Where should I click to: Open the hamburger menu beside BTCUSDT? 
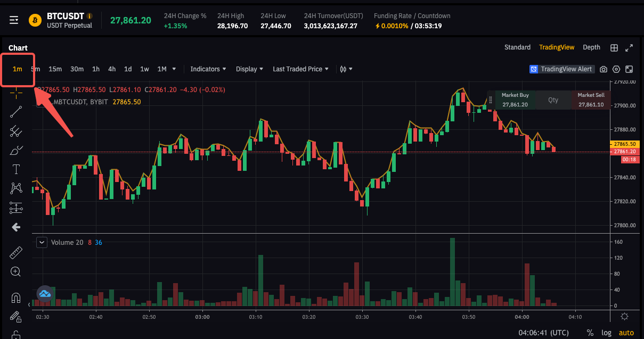pos(14,20)
